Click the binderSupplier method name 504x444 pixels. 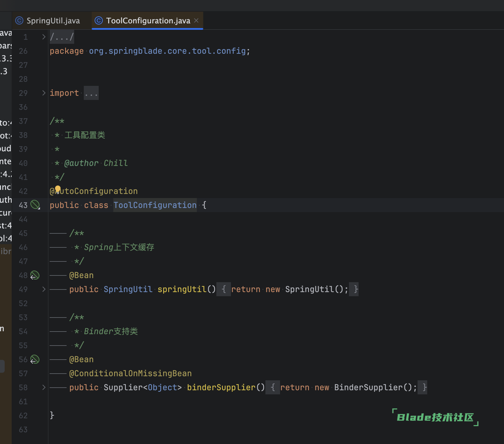[x=221, y=387]
